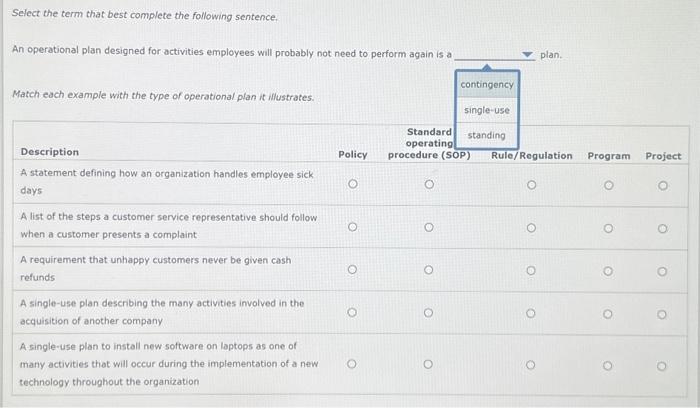Select Policy for the customer complaint steps
This screenshot has width=700, height=408.
(x=351, y=227)
